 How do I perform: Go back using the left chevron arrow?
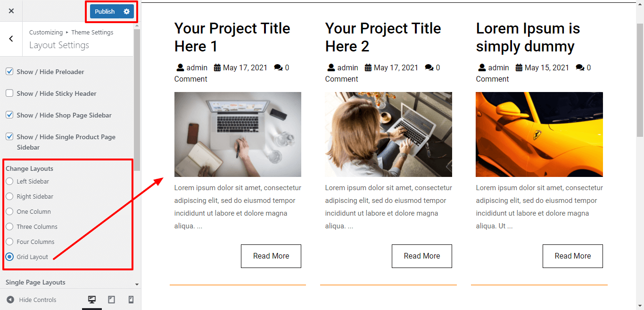[11, 39]
